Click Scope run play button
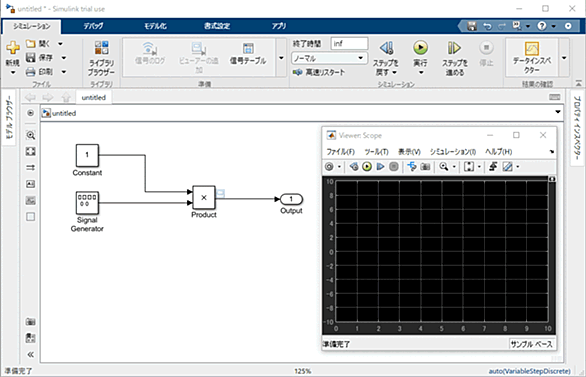This screenshot has width=586, height=377. click(x=367, y=167)
